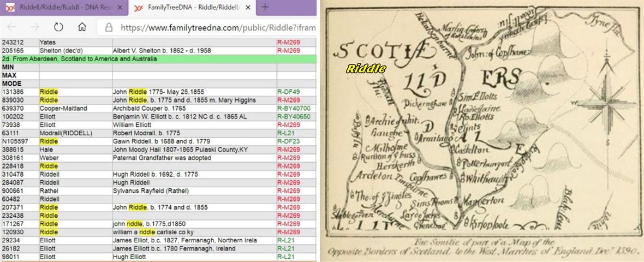Reload the page with refresh icon
The width and height of the screenshot is (644, 262).
pos(58,27)
